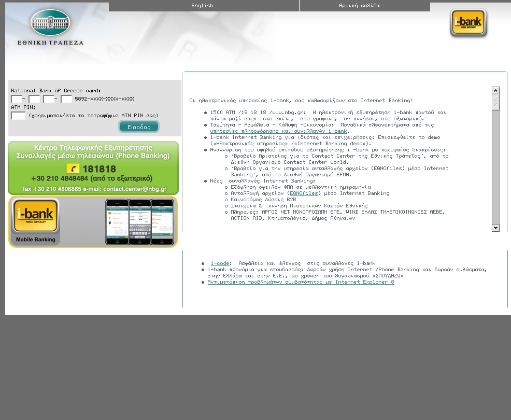
Task: Click the yellow phone icon beside 181818
Action: tap(73, 169)
